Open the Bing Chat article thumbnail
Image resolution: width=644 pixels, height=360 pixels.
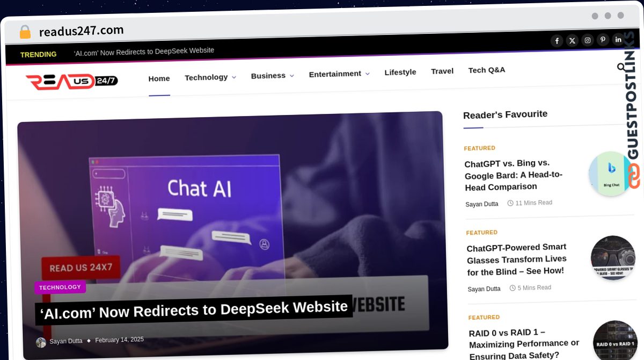[611, 174]
